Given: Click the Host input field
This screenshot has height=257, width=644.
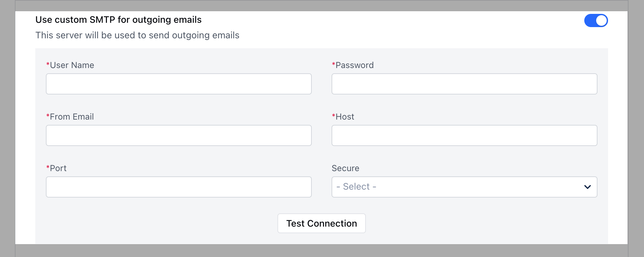Looking at the screenshot, I should point(464,135).
